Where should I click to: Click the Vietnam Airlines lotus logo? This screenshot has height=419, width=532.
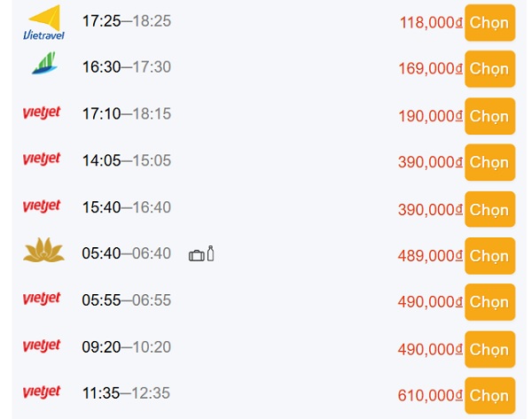point(43,250)
